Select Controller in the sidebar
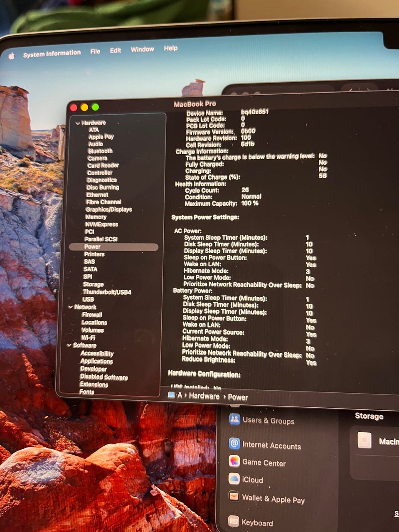This screenshot has height=532, width=399. coord(100,173)
